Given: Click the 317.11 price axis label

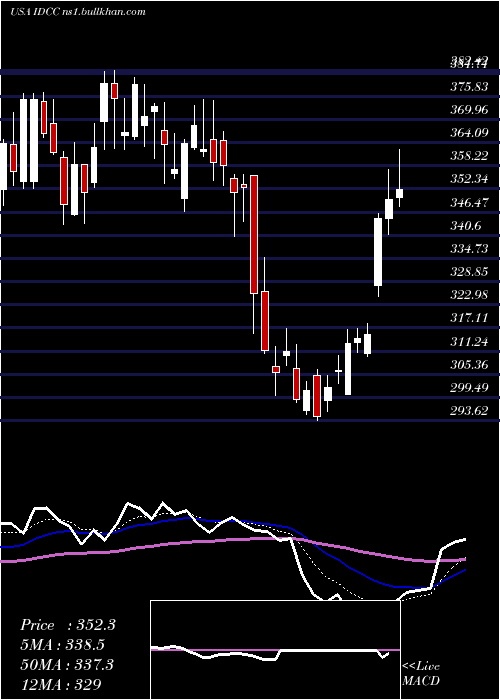Looking at the screenshot, I should pos(469,319).
